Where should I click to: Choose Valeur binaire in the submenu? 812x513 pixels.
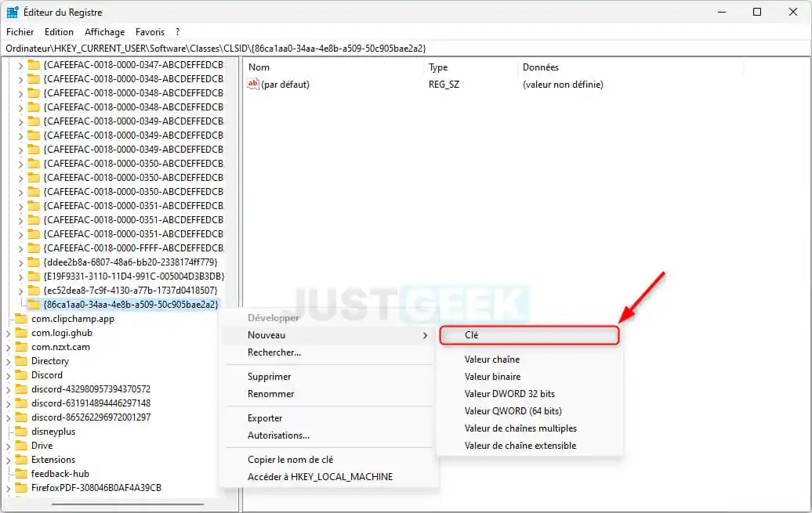(x=529, y=377)
